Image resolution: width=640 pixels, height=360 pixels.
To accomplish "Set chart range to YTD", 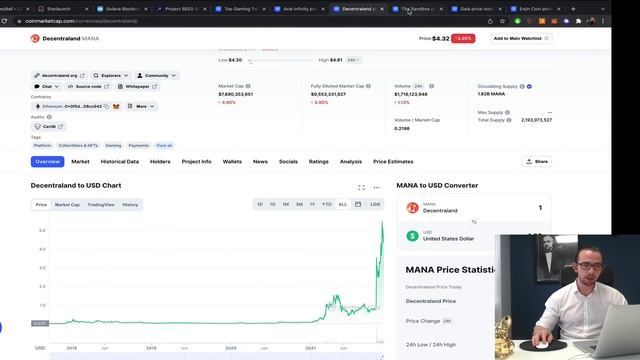I will [x=327, y=204].
